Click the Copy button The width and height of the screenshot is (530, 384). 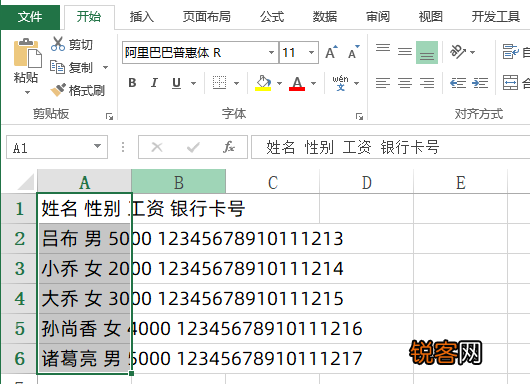tap(72, 67)
